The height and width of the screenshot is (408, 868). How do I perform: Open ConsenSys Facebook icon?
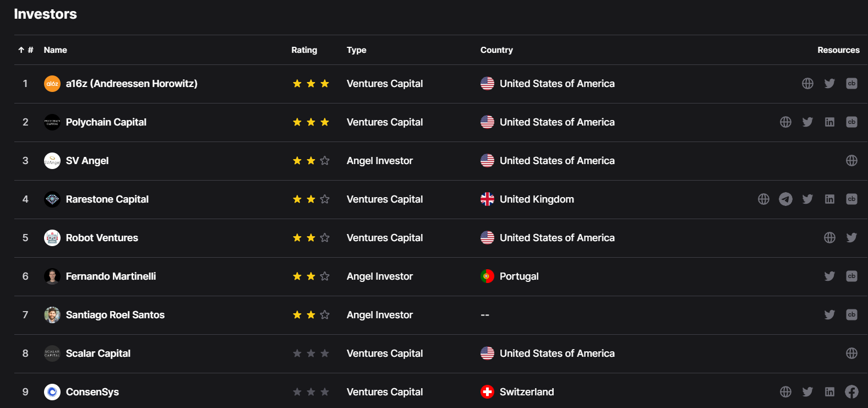pyautogui.click(x=851, y=392)
